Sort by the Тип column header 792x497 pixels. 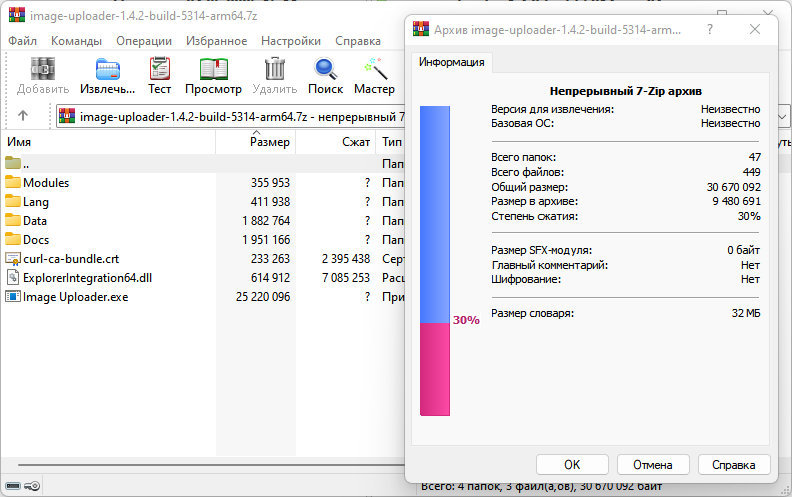click(x=390, y=142)
